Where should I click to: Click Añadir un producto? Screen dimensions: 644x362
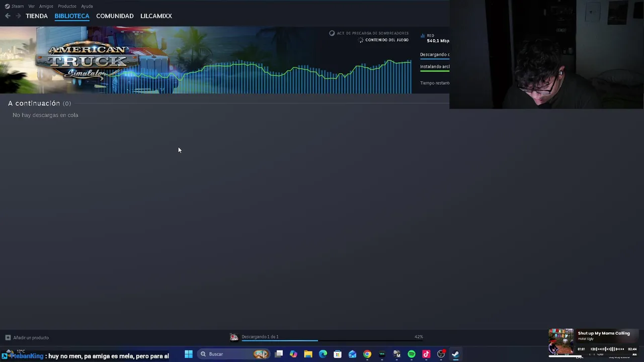[x=31, y=337]
